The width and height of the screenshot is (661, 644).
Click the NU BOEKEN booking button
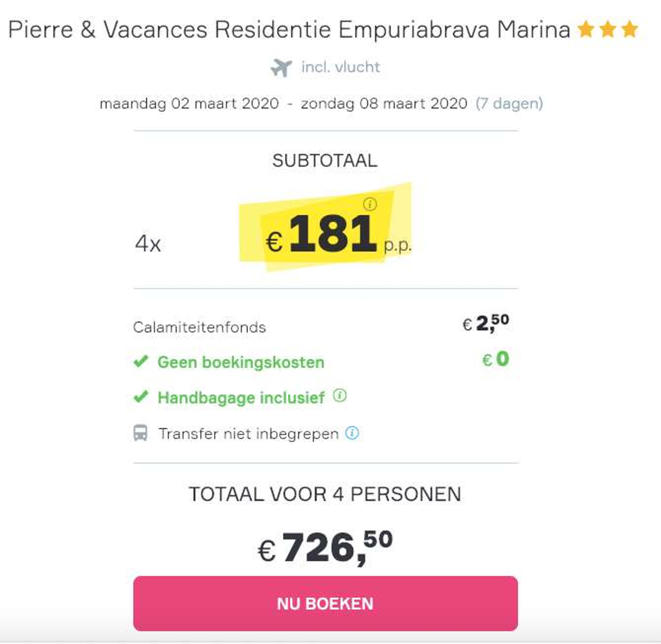point(325,604)
